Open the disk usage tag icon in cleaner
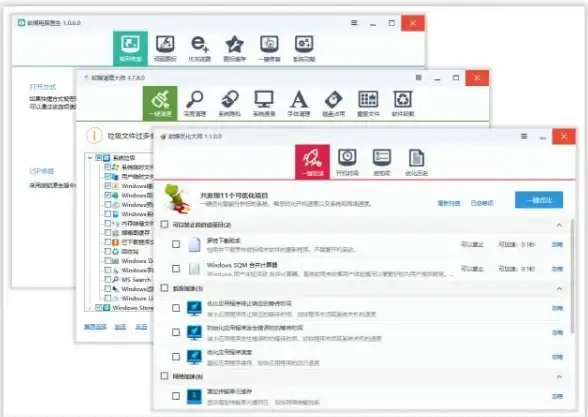 [x=333, y=103]
